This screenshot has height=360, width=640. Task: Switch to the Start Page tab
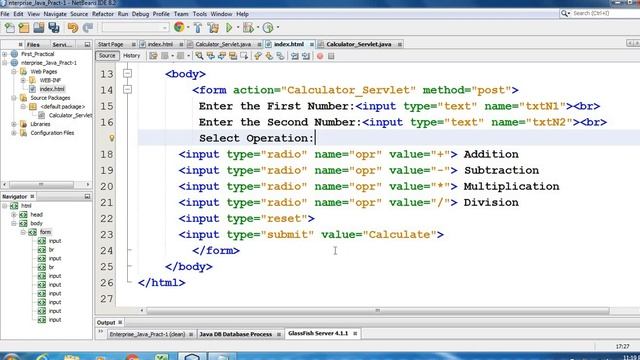click(111, 44)
